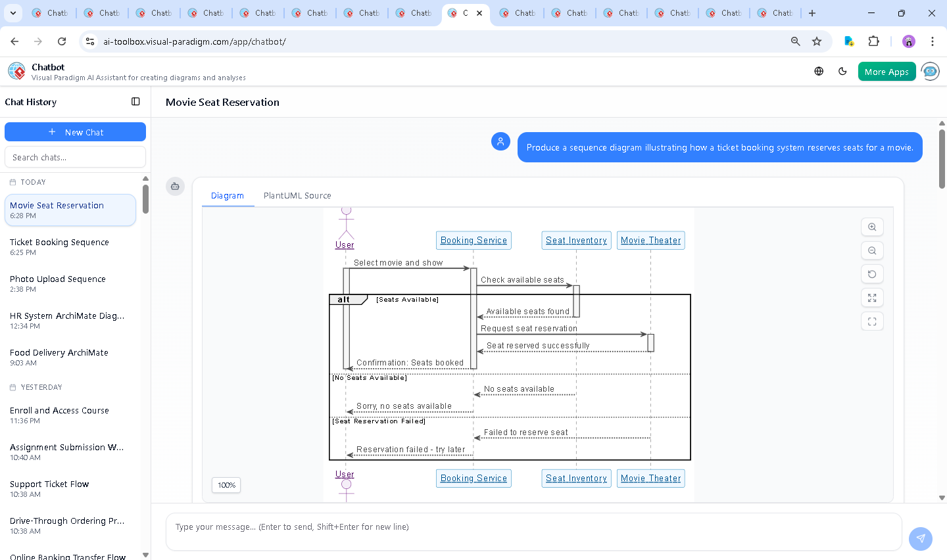Open the Chrome site settings tune menu
The height and width of the screenshot is (560, 947).
pos(89,41)
